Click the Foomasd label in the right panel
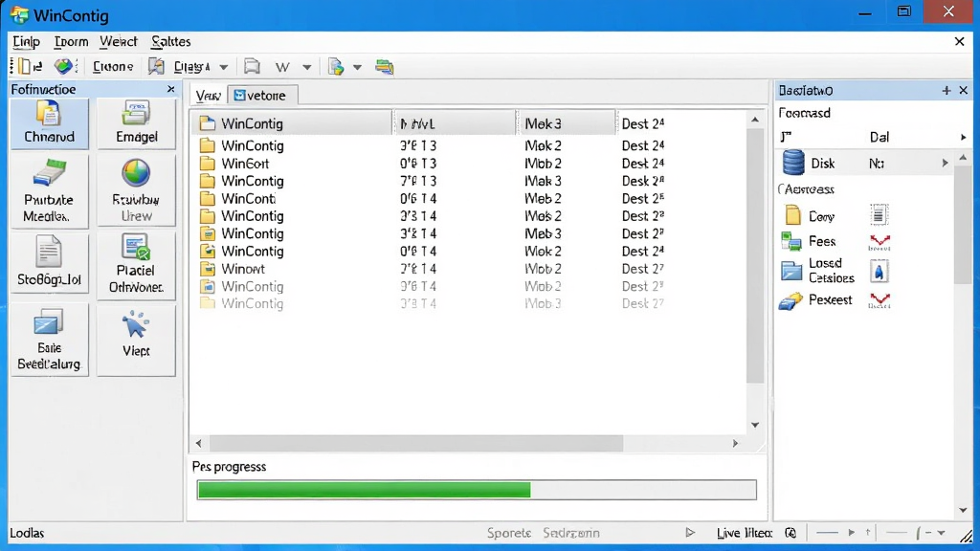980x551 pixels. pyautogui.click(x=804, y=113)
